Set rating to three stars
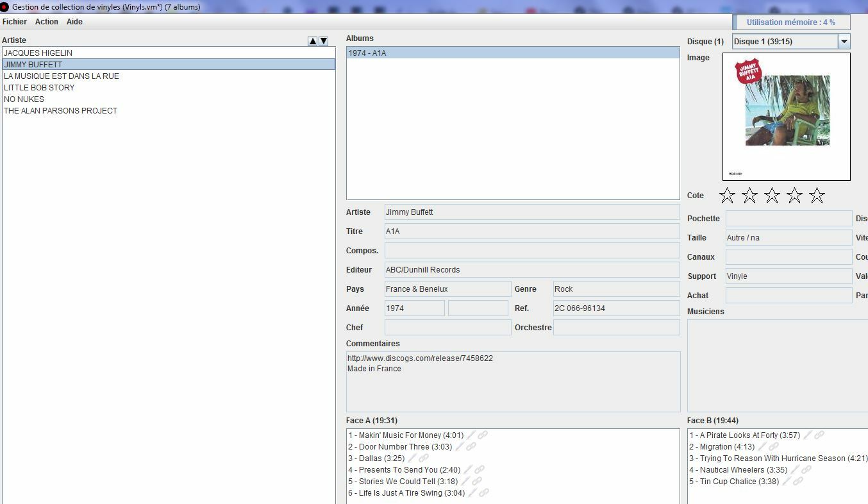The height and width of the screenshot is (504, 868). point(772,196)
